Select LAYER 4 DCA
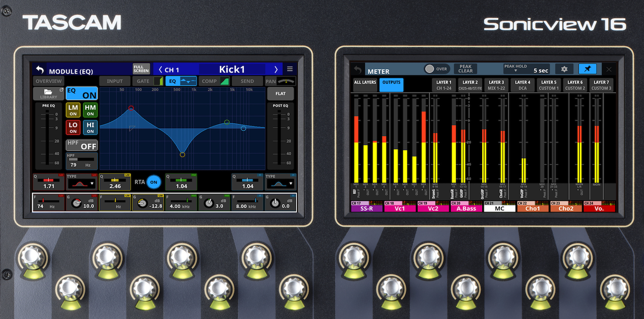This screenshot has height=319, width=644. pos(522,85)
